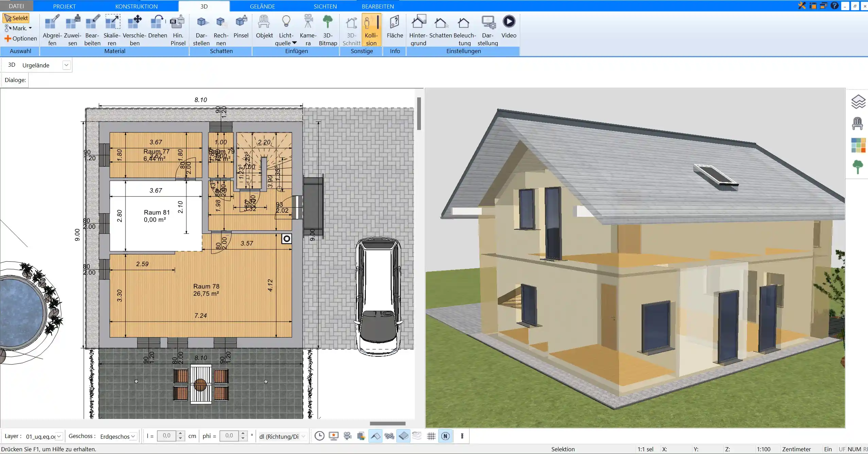Toggle the grid display button

point(431,436)
